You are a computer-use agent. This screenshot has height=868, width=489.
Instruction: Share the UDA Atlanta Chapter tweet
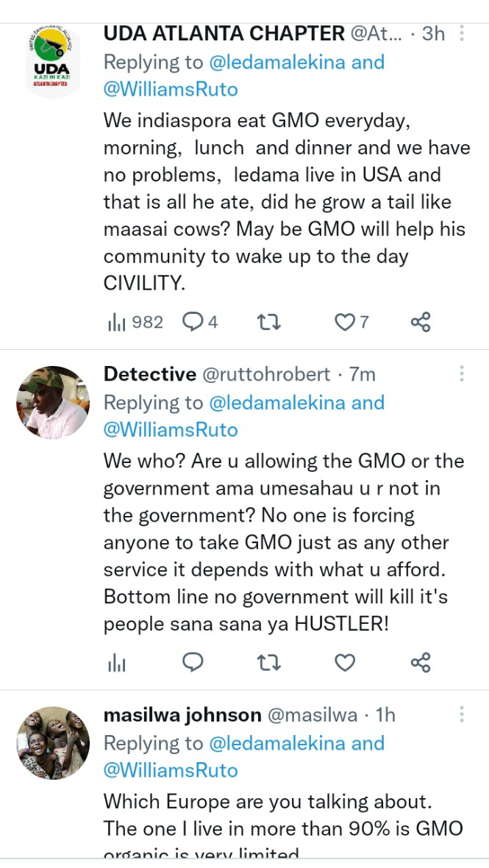[421, 322]
